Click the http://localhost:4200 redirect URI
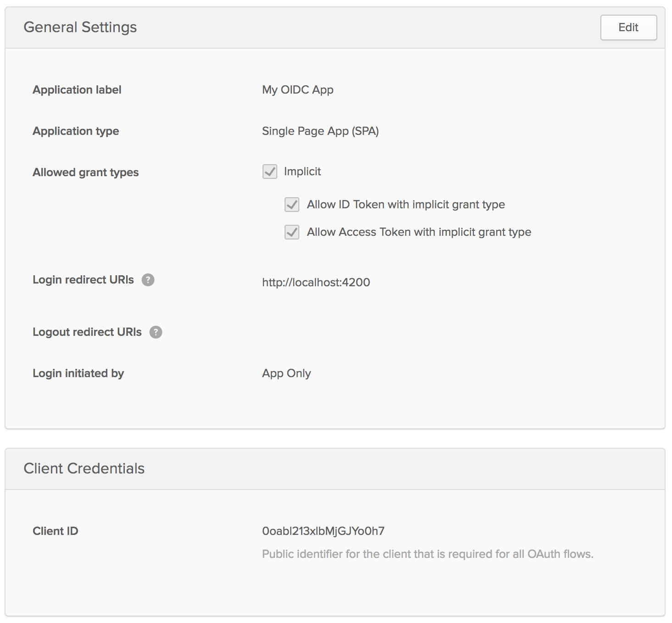The width and height of the screenshot is (672, 623). pos(316,283)
